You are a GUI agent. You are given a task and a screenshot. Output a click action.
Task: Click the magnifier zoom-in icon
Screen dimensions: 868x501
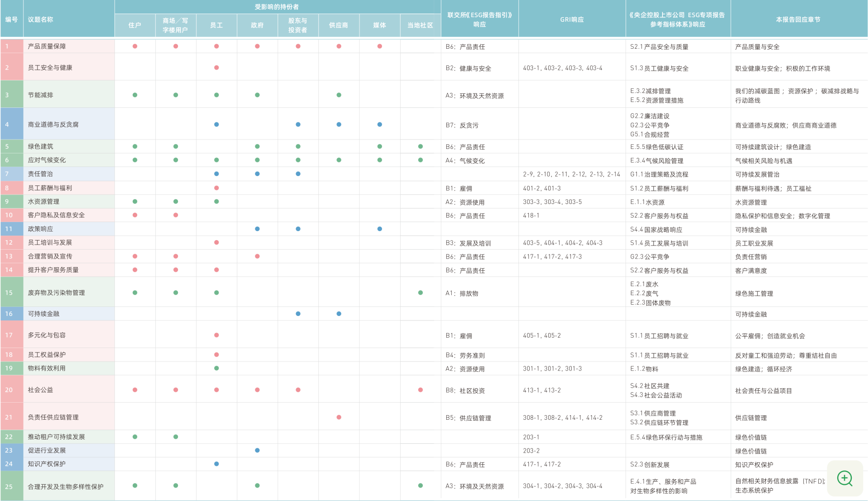point(845,478)
